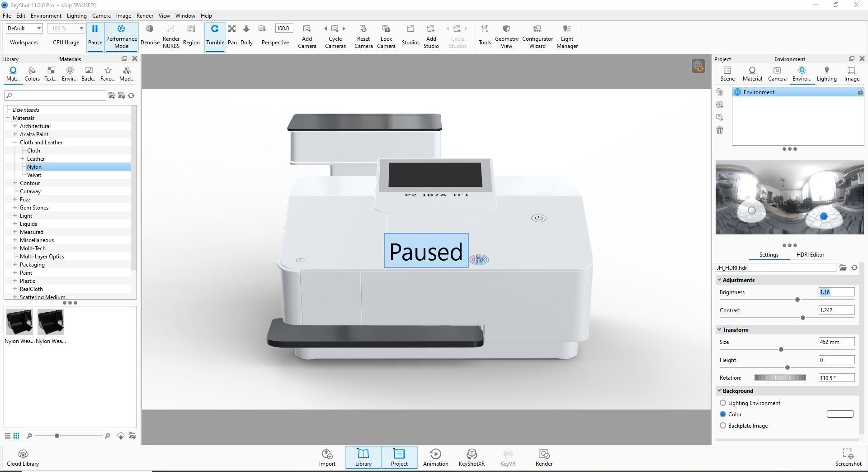
Task: Collapse the Transform section
Action: click(x=719, y=330)
